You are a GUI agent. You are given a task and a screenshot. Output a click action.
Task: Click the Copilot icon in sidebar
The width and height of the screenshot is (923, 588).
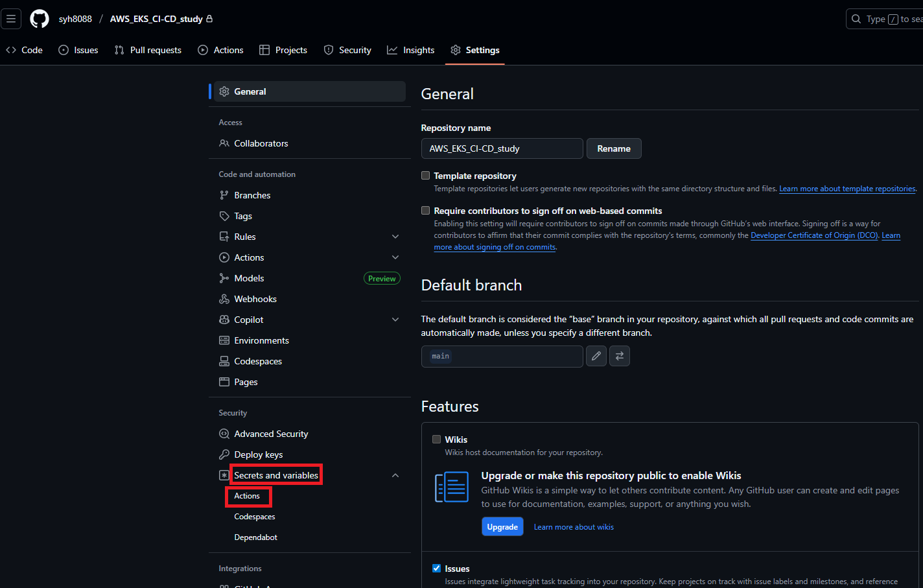click(224, 320)
